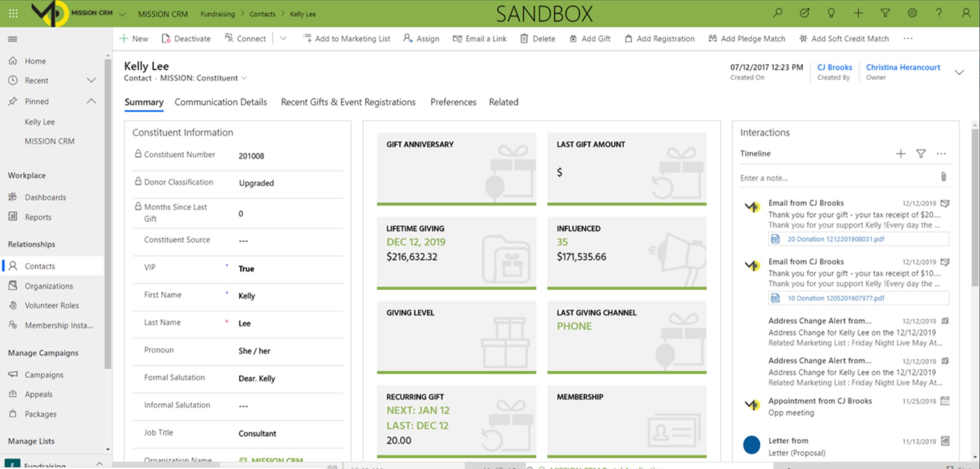Filter the timeline using its funnel icon
The image size is (980, 469).
[x=921, y=154]
